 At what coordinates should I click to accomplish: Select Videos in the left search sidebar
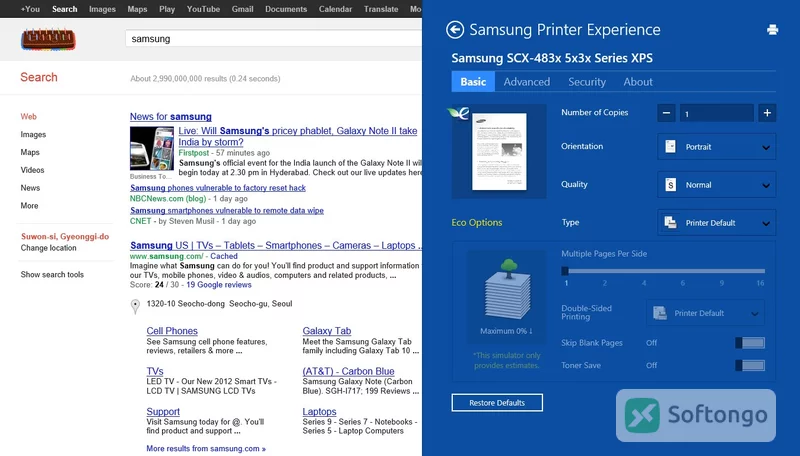(x=32, y=170)
